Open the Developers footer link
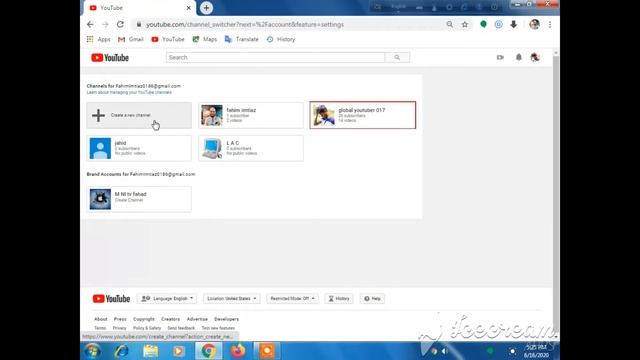This screenshot has width=640, height=360. point(227,319)
